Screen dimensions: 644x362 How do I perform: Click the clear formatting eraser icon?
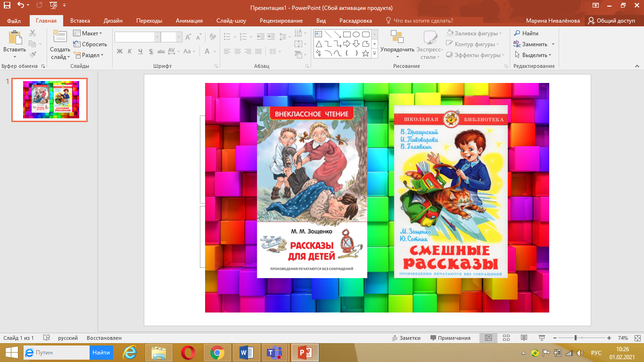[x=212, y=37]
